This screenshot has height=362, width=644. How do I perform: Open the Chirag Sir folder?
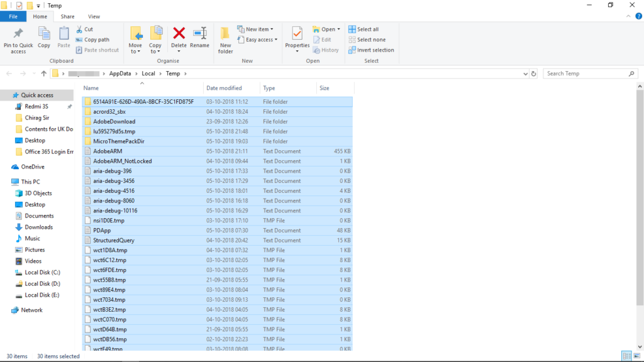point(36,118)
